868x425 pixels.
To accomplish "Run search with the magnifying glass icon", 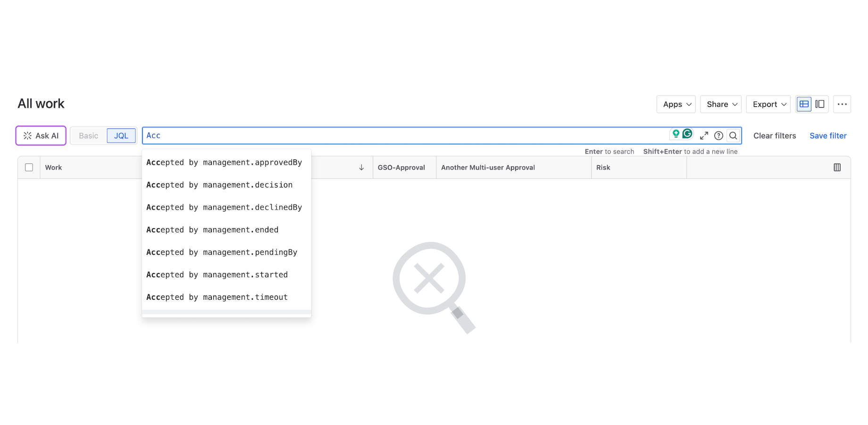I will (733, 136).
